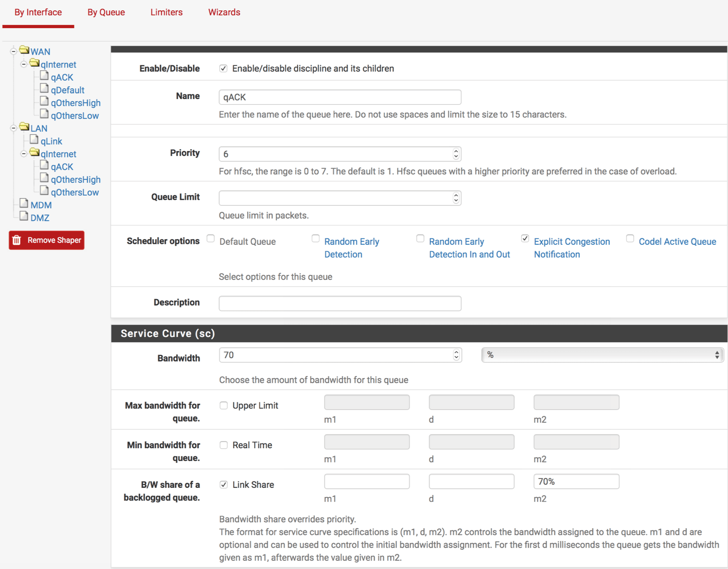The image size is (728, 569).
Task: Open the Limiters tab
Action: 166,12
